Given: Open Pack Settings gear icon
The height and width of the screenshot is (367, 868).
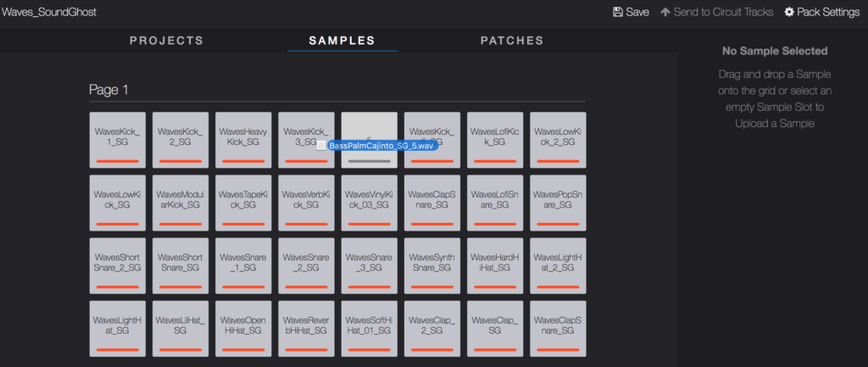Looking at the screenshot, I should point(789,12).
